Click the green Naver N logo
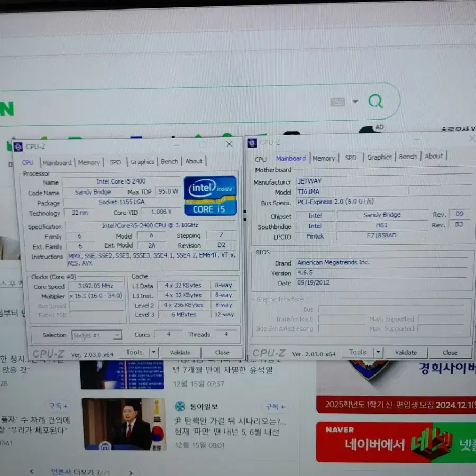476x476 pixels. (x=7, y=108)
